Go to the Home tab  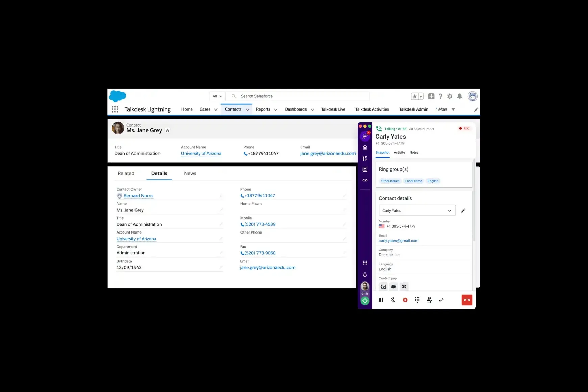(x=187, y=109)
